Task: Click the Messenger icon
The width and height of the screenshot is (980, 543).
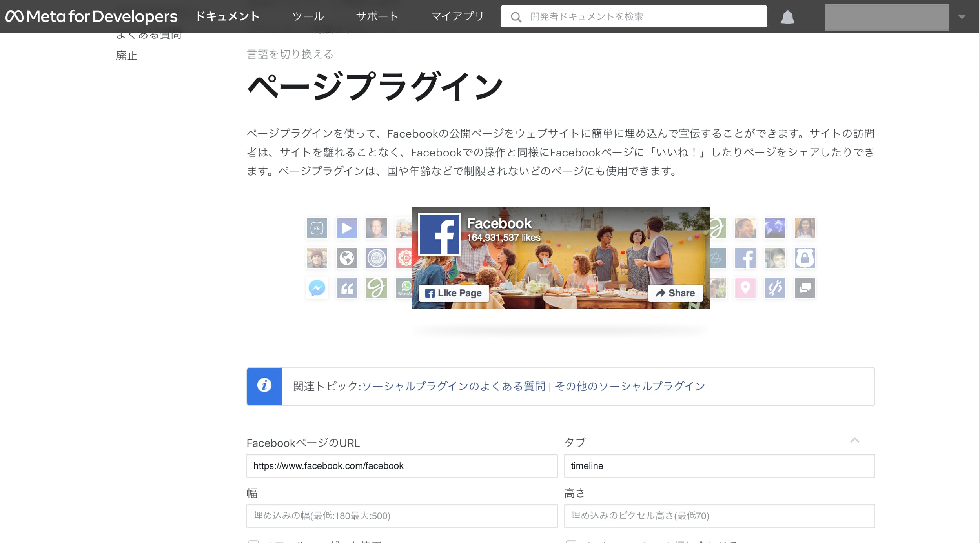Action: click(317, 288)
